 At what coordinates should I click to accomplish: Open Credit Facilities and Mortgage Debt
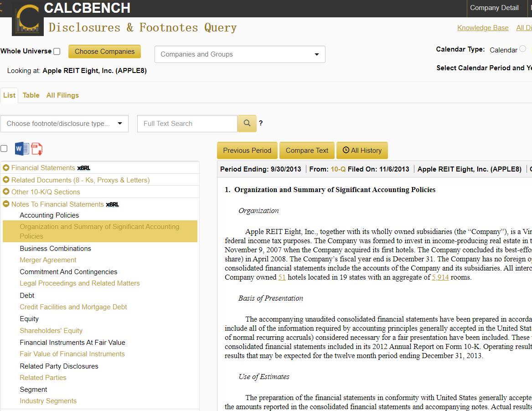coord(73,307)
